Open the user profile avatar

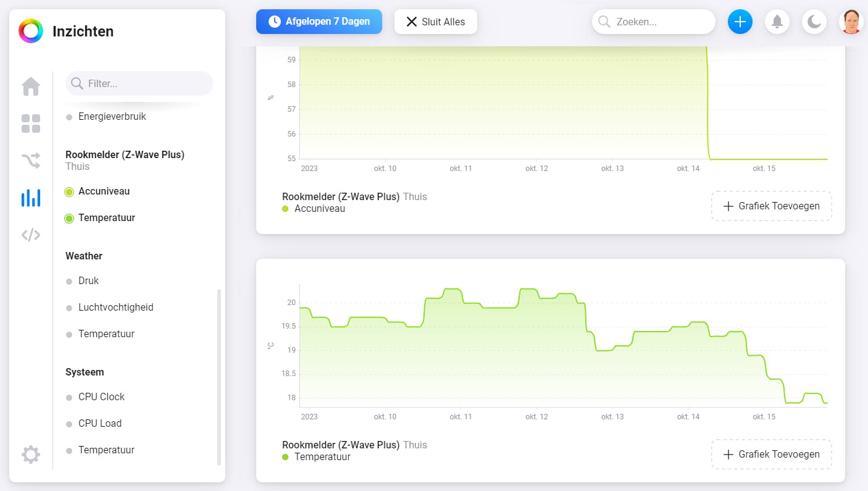(x=851, y=22)
